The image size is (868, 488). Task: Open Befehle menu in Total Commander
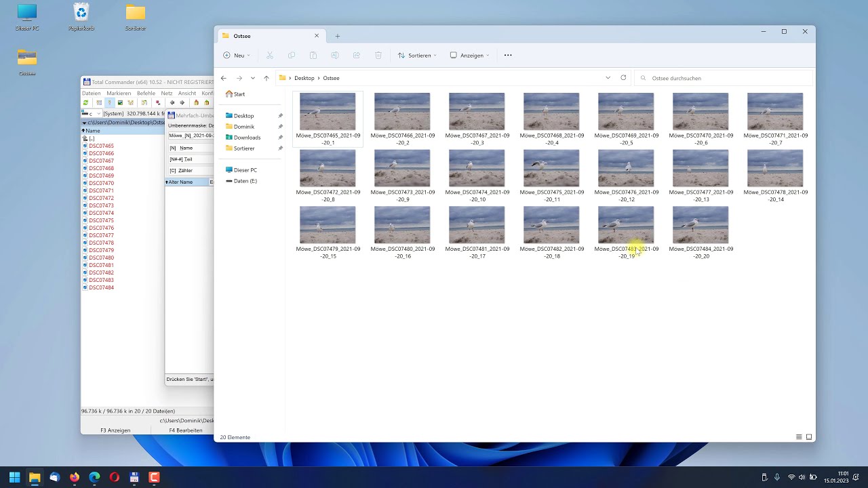[x=146, y=94]
